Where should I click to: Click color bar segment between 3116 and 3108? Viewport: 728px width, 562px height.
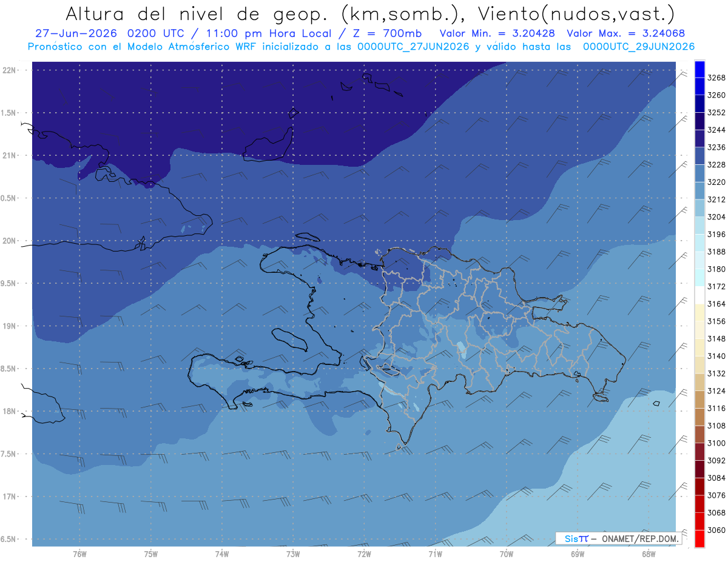click(700, 416)
